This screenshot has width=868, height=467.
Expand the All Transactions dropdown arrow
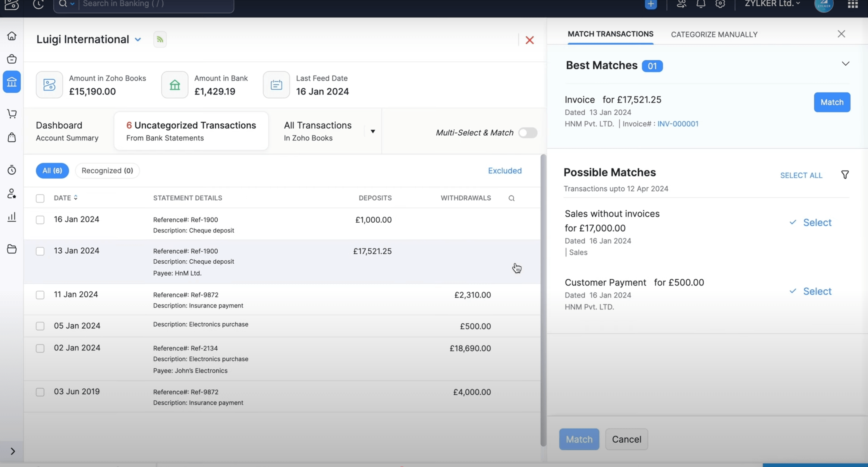pos(373,132)
